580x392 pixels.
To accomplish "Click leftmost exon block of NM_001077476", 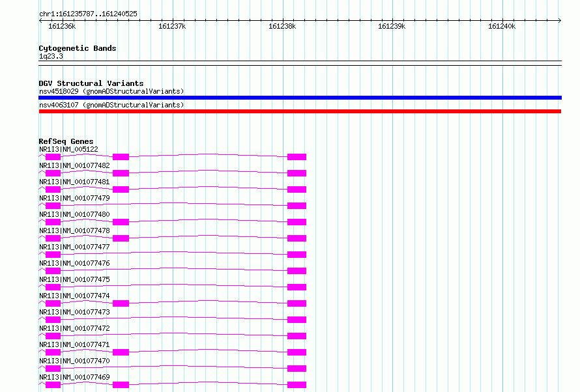I will pos(53,271).
